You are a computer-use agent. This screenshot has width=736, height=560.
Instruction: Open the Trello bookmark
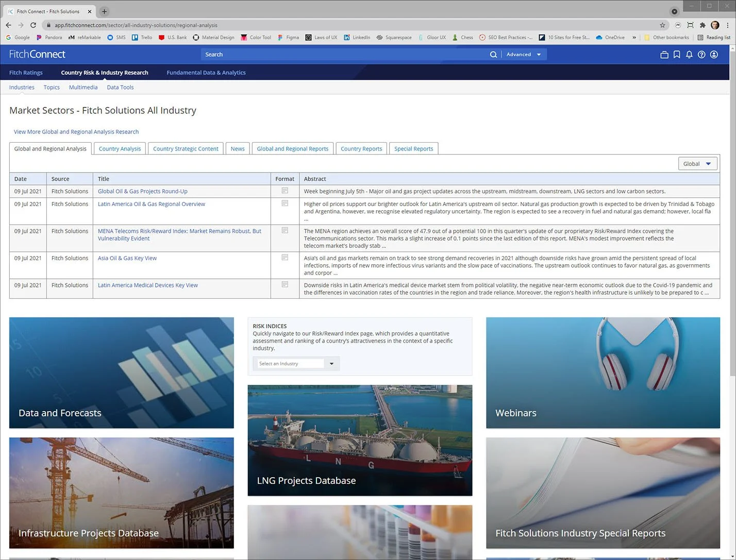142,37
